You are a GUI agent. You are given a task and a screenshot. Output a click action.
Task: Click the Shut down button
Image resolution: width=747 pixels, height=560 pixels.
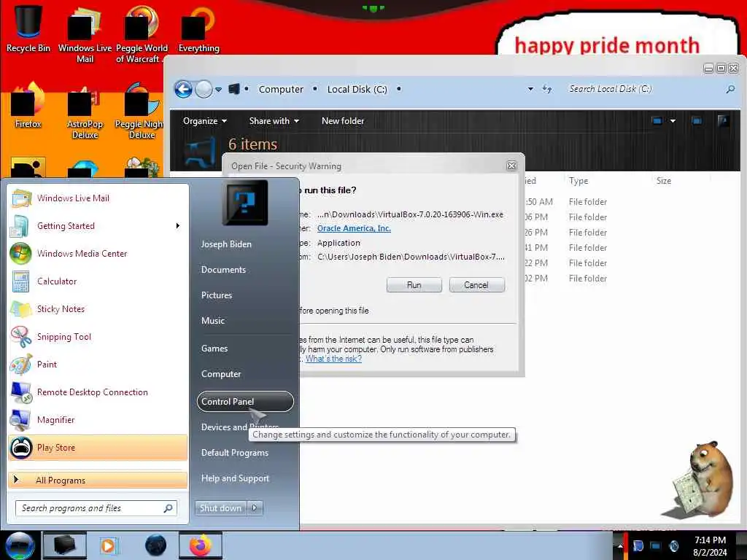pyautogui.click(x=220, y=508)
